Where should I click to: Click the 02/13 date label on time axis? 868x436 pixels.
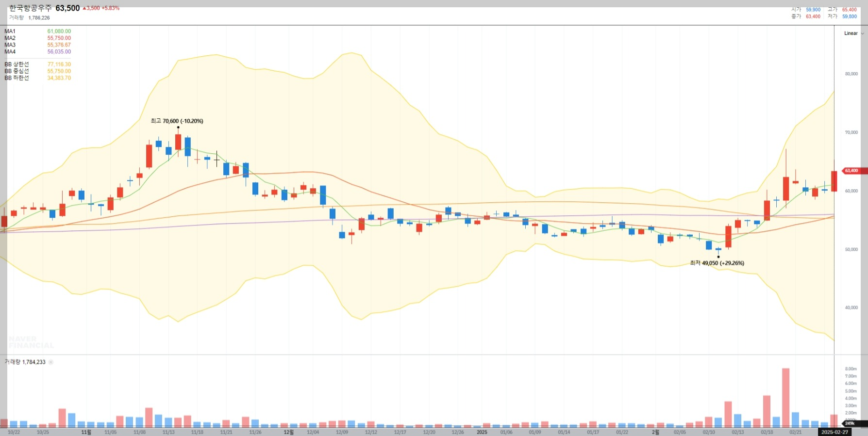(738, 432)
